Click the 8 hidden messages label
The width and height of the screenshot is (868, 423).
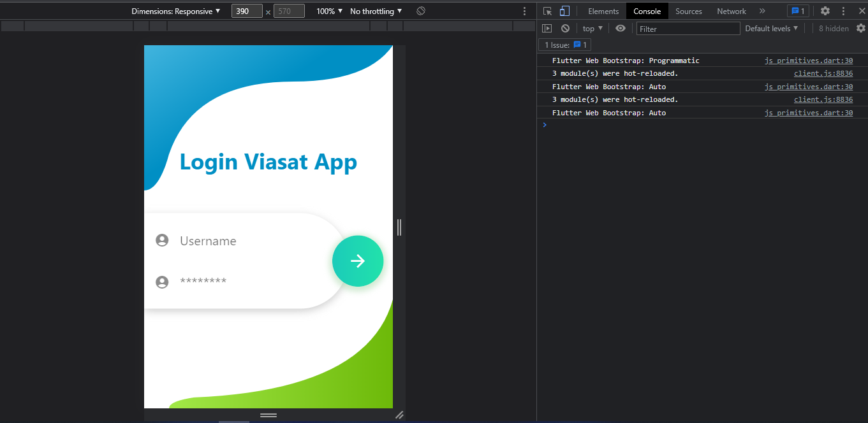coord(834,28)
